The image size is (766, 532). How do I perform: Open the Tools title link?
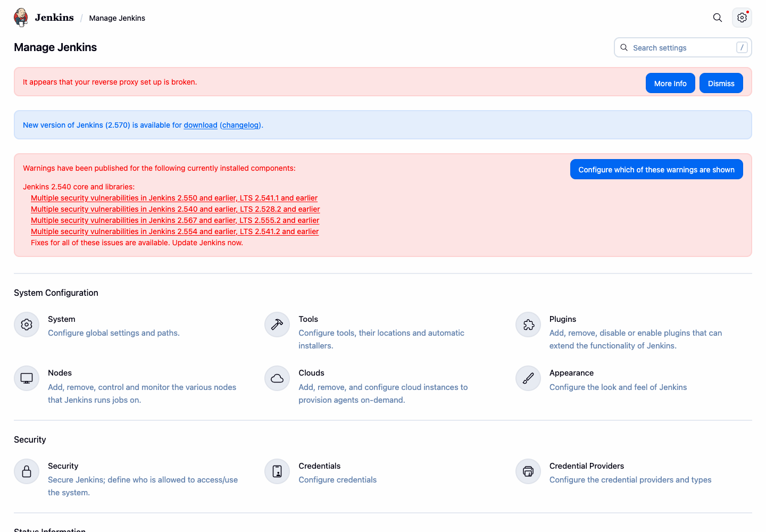309,319
